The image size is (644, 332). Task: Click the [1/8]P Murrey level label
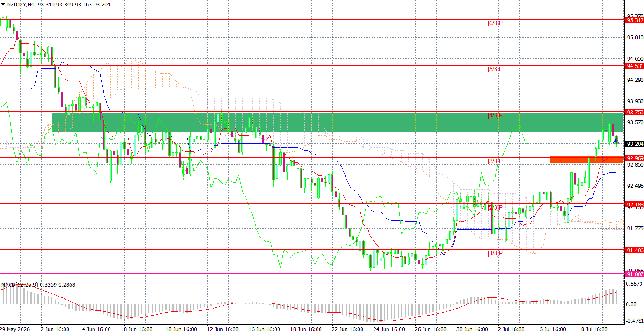point(495,253)
